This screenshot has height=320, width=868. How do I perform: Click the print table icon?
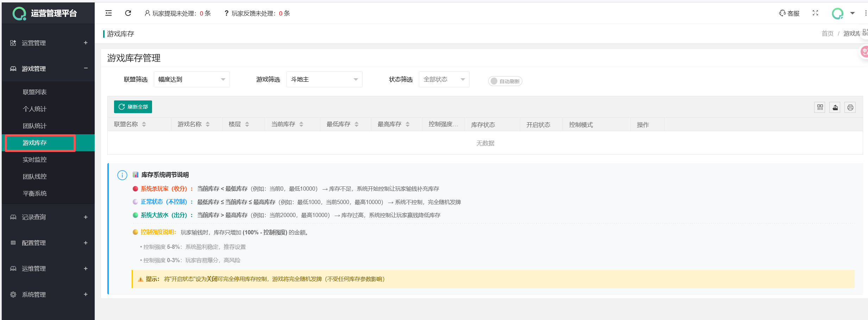pos(850,107)
